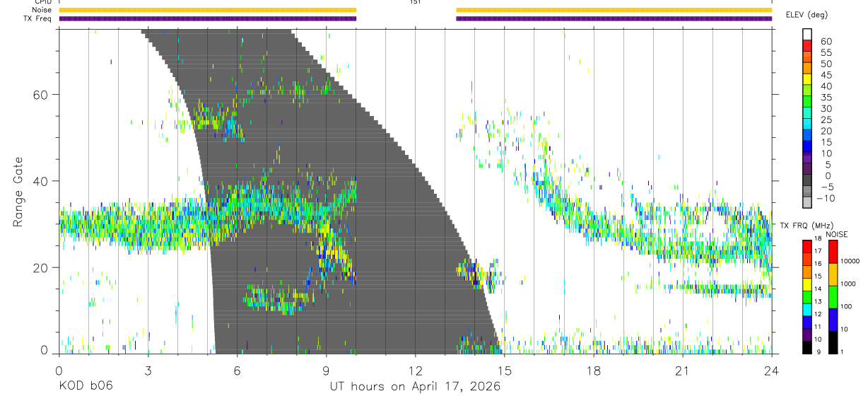
Task: Click the 'TX Freq' row label
Action: point(38,18)
